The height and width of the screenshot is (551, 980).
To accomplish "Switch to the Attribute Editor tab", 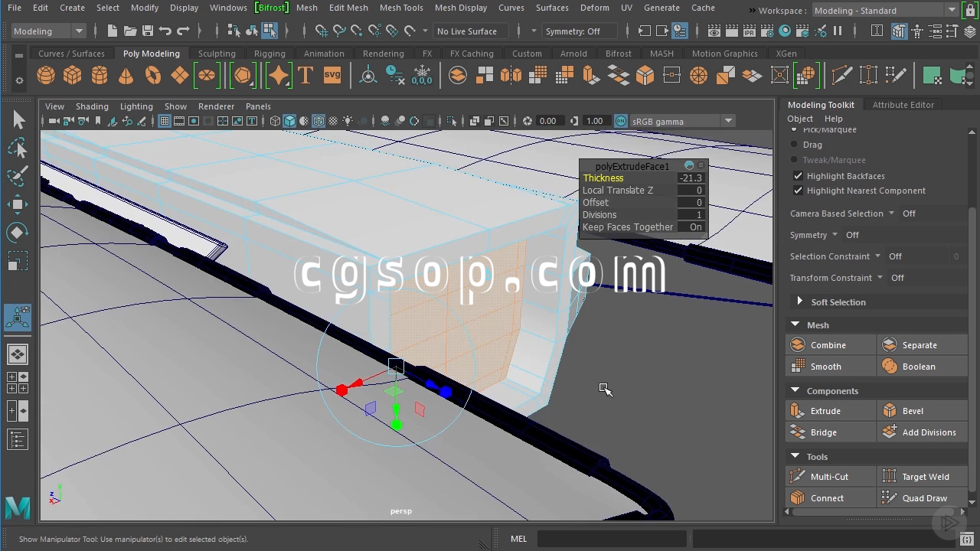I will click(x=903, y=105).
